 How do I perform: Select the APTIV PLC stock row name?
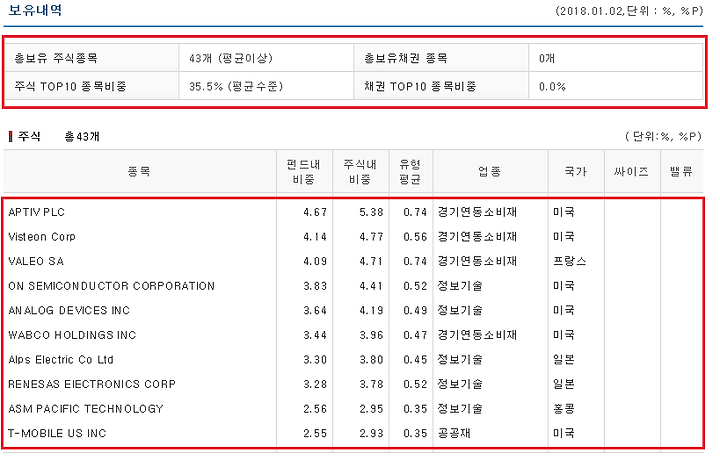click(x=37, y=212)
